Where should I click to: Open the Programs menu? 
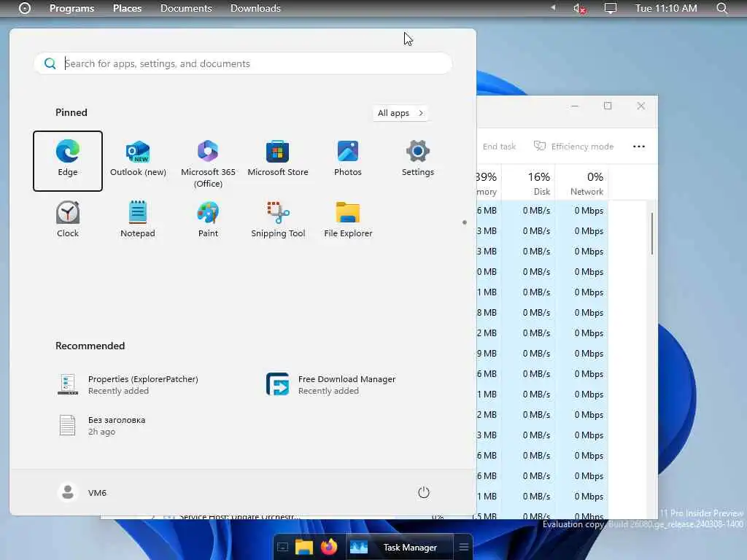click(71, 8)
